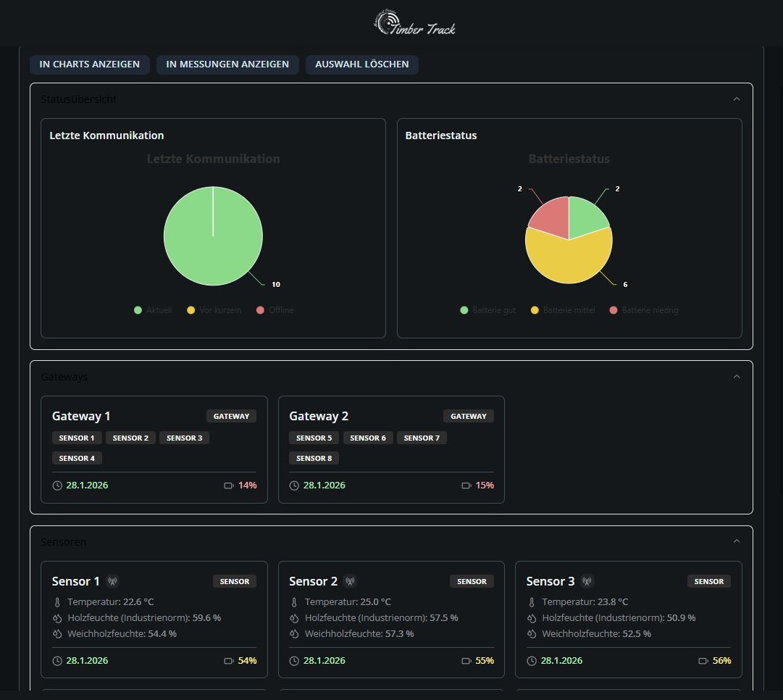
Task: Click Gateway 1 battery icon
Action: tap(229, 486)
